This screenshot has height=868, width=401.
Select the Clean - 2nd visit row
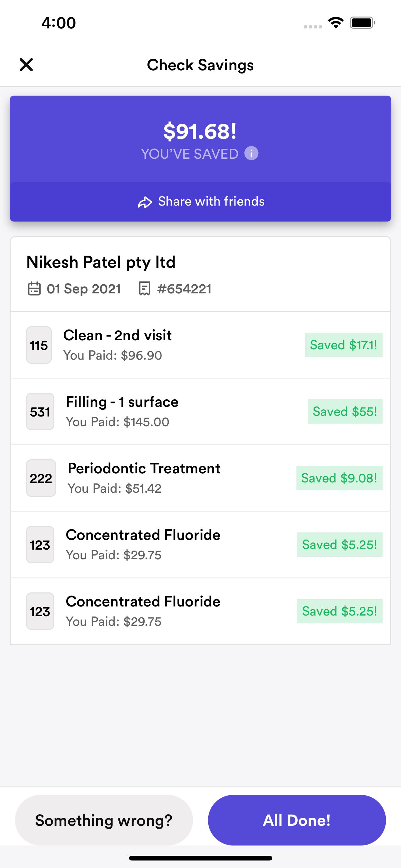coord(200,345)
